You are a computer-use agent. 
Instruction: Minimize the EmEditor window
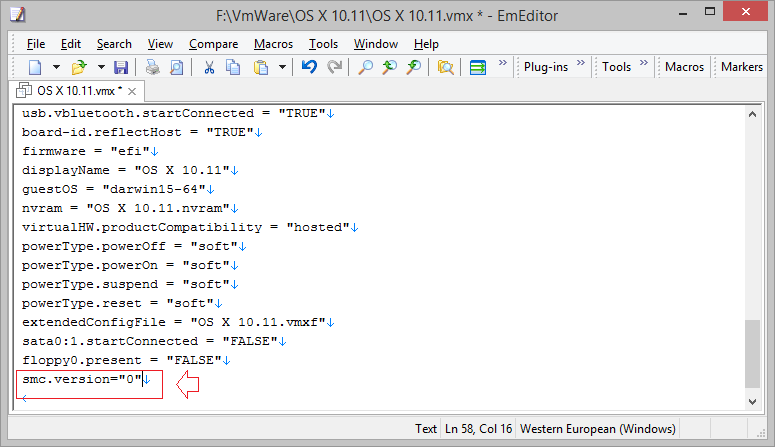683,12
